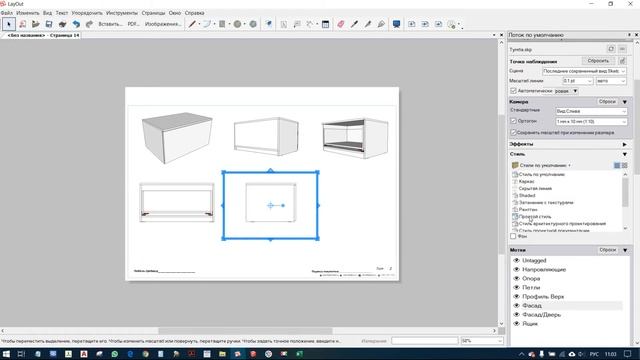Open the Инструменты menu
Screen dimensions: 640x360
click(x=122, y=13)
